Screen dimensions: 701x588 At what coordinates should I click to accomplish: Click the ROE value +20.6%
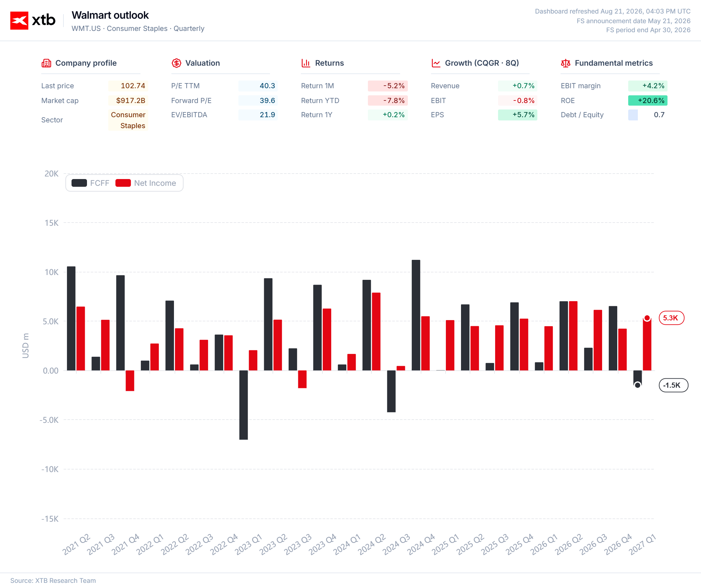coord(648,100)
